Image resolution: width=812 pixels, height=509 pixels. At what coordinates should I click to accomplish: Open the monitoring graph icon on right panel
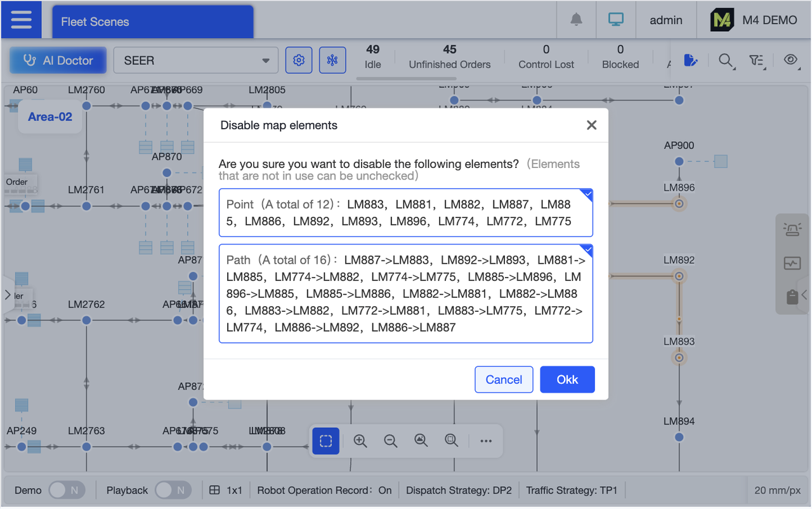[792, 263]
